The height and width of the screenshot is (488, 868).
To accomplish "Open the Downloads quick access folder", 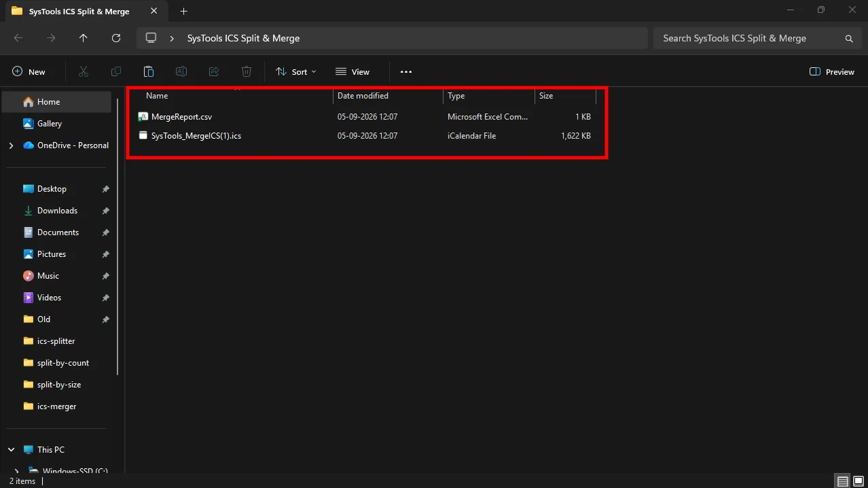I will 56,211.
